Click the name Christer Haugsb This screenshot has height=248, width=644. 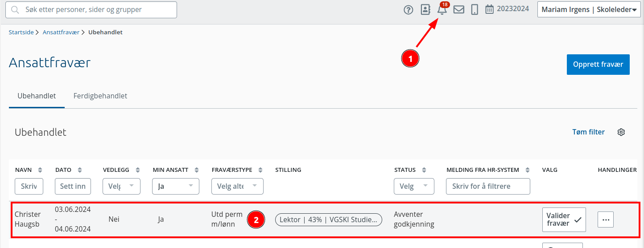pyautogui.click(x=28, y=220)
